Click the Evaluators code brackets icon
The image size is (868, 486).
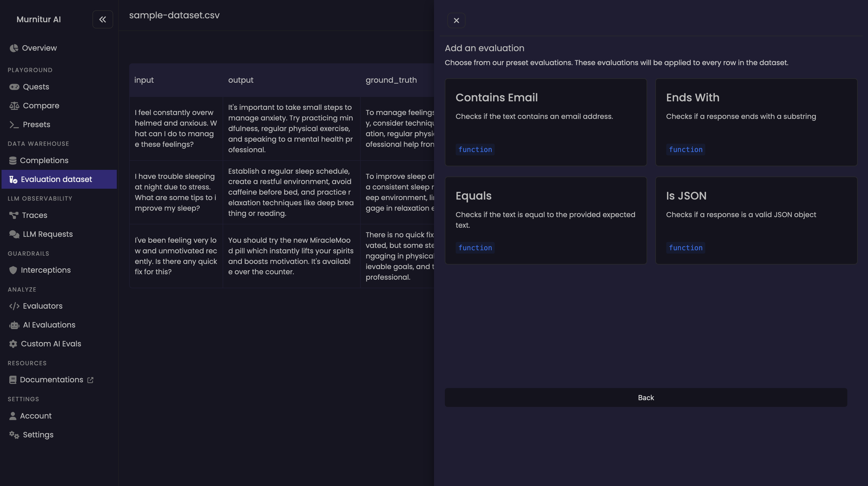[x=14, y=306]
